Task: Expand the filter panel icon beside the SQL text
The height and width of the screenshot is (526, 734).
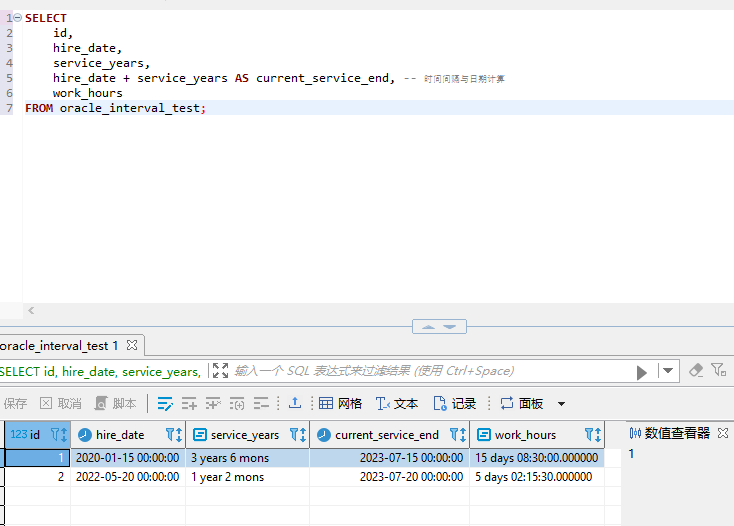Action: point(220,371)
